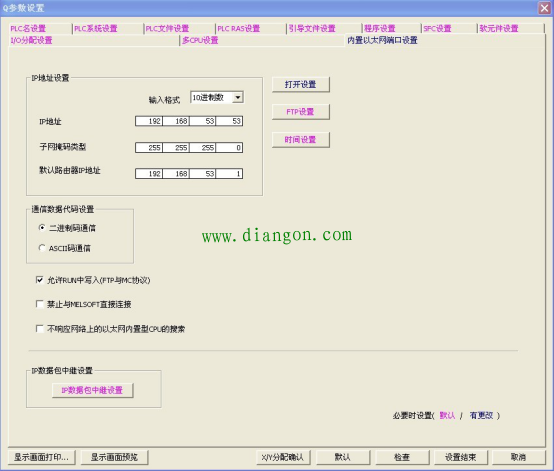Image resolution: width=554 pixels, height=471 pixels.
Task: Click the second 子网掩码 octet field
Action: (x=176, y=148)
